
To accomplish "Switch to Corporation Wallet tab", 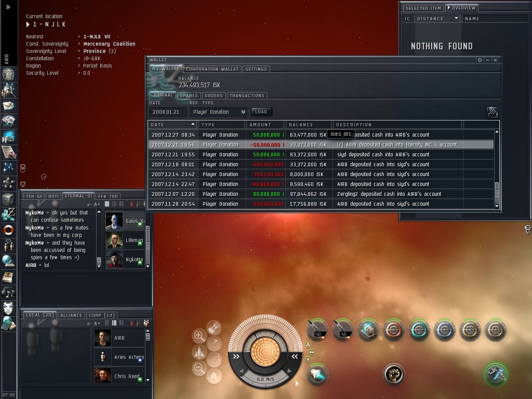I will click(212, 69).
